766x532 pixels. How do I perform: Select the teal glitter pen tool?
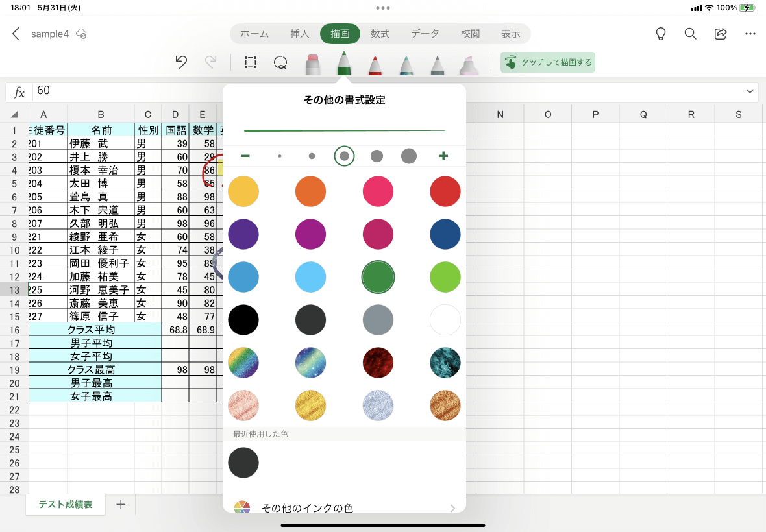point(406,65)
